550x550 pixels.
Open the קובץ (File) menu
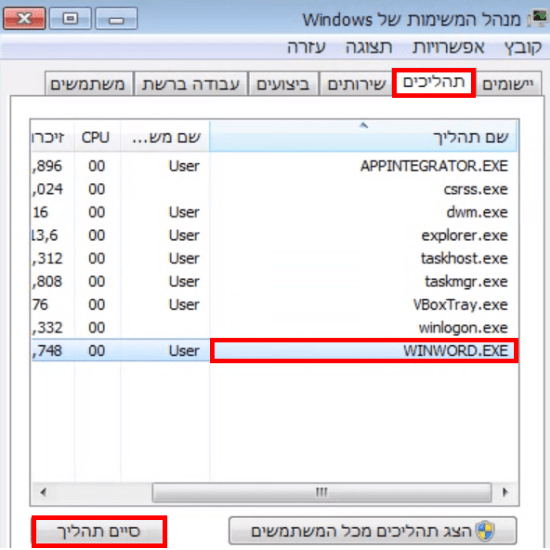click(523, 47)
